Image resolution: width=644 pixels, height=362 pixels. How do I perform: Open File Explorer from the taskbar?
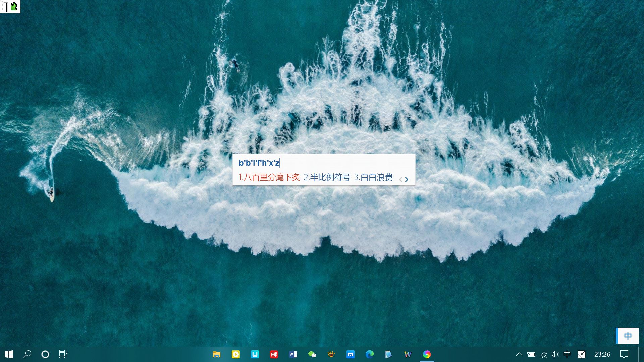217,354
